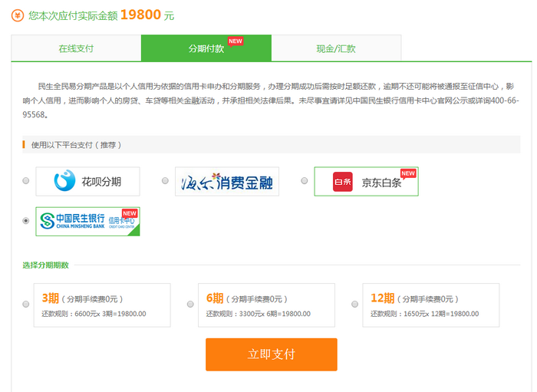Click the 中国民生银行 credit card logo
The height and width of the screenshot is (392, 537).
click(x=87, y=221)
